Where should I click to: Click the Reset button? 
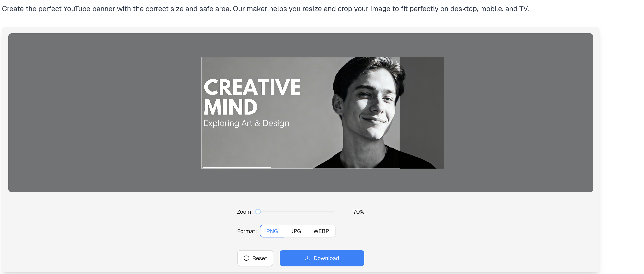click(x=255, y=258)
